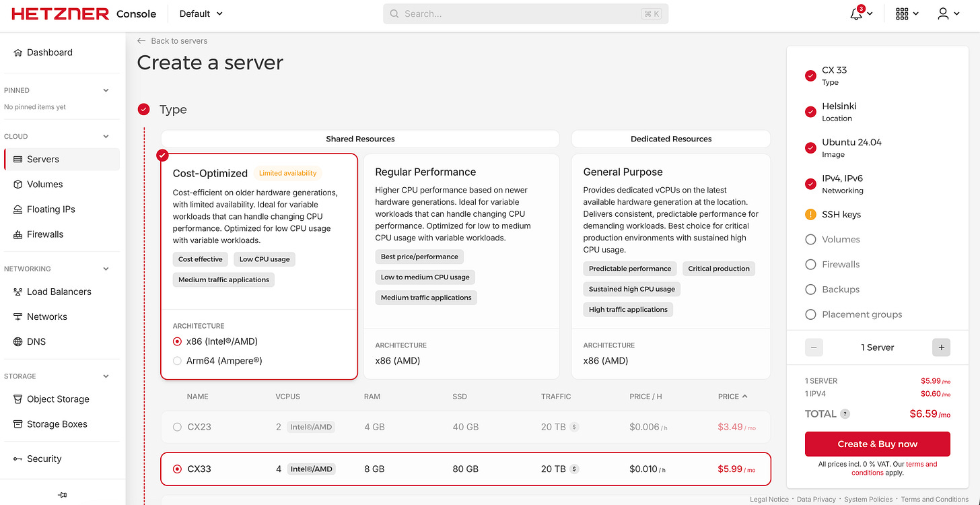Viewport: 980px width, 505px height.
Task: Increase server count with plus button
Action: (941, 347)
